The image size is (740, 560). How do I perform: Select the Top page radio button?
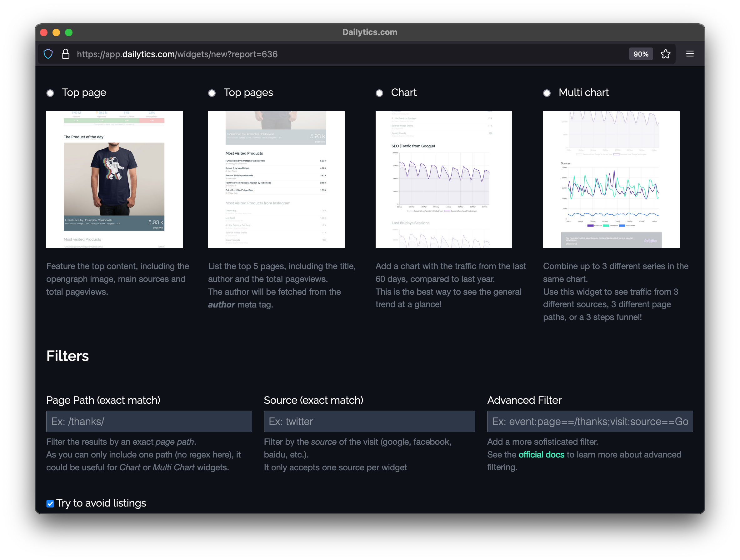[50, 93]
